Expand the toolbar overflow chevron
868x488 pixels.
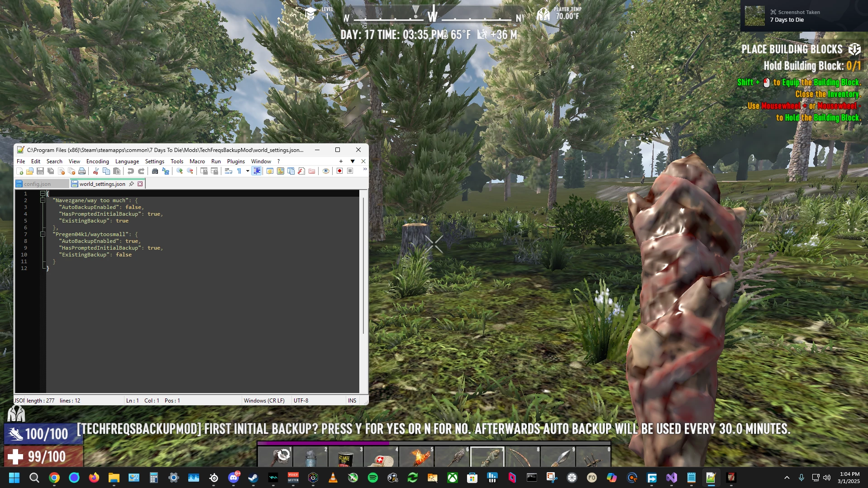pos(365,169)
